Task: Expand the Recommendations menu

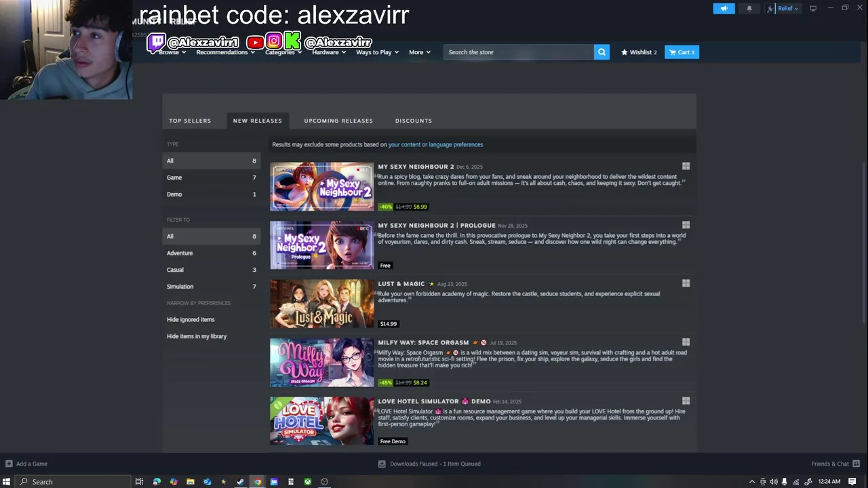Action: [x=225, y=52]
